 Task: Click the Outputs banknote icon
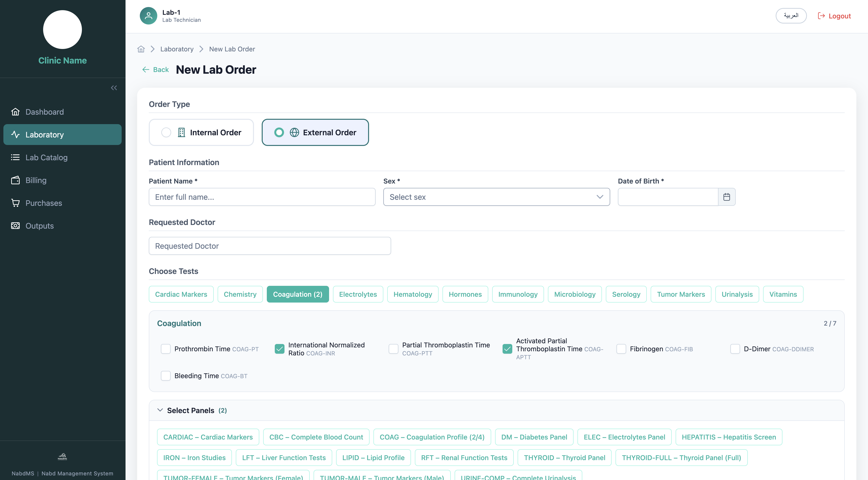16,225
